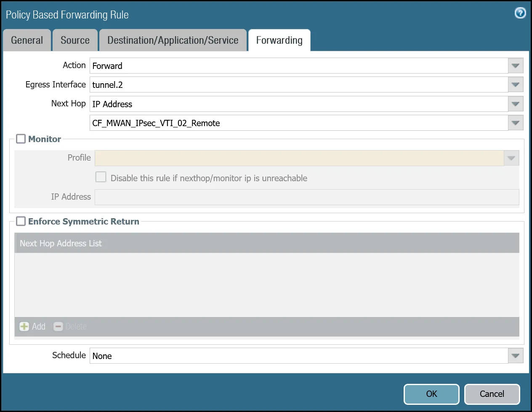The width and height of the screenshot is (532, 412).
Task: Open the help icon in the title bar
Action: tap(520, 13)
